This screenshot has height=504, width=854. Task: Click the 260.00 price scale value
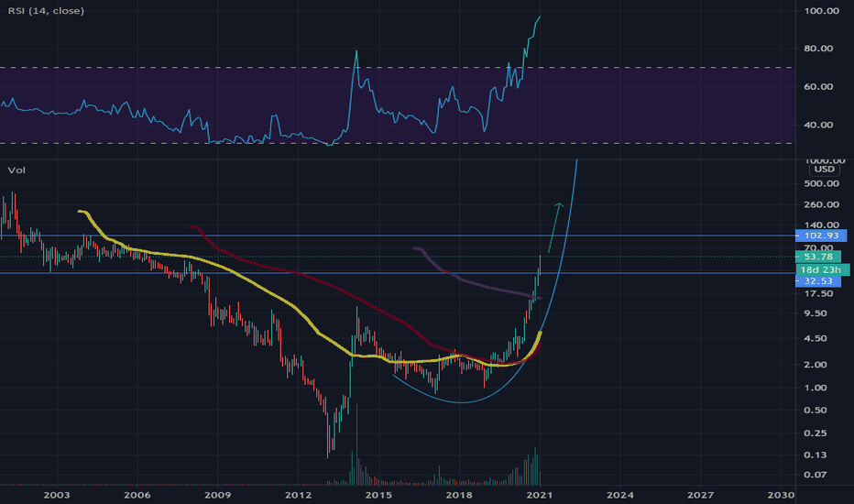click(x=821, y=205)
